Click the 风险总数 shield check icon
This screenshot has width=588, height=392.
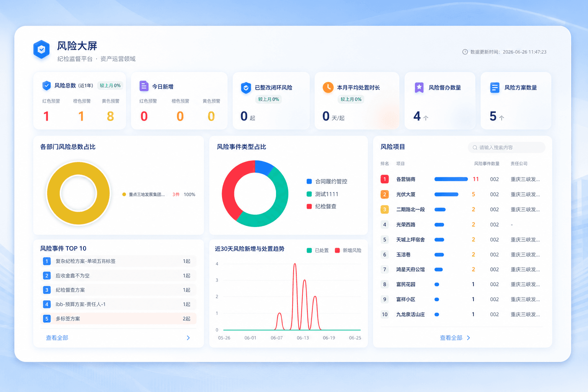coord(46,85)
